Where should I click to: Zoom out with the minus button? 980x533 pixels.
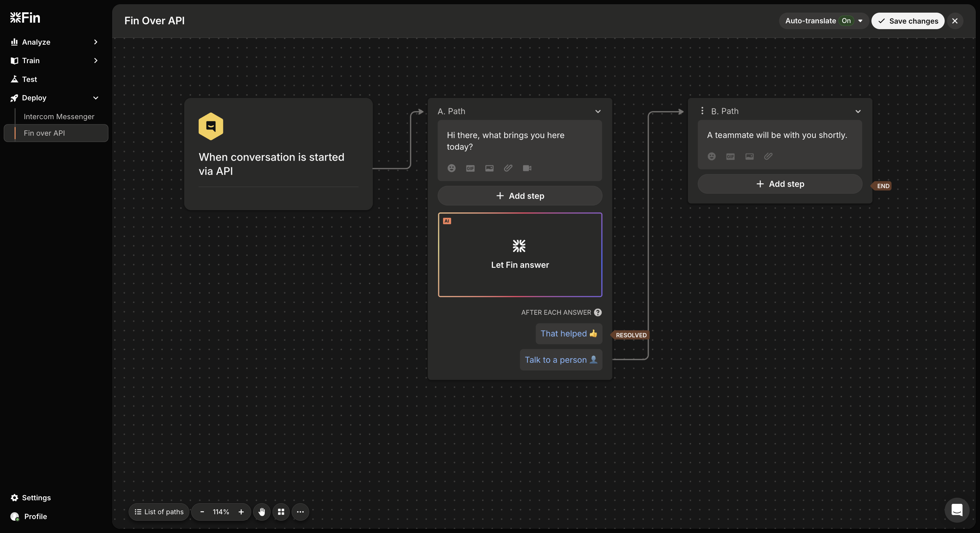click(x=202, y=512)
